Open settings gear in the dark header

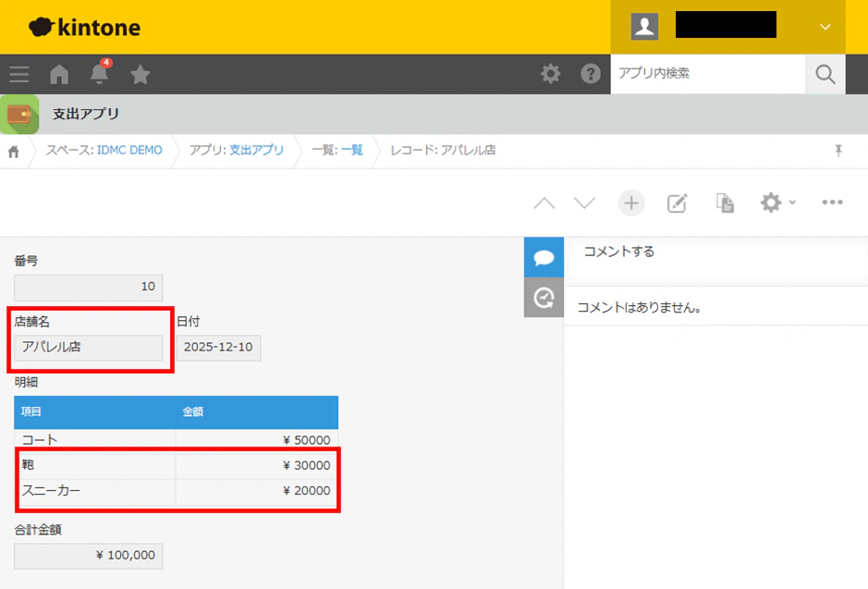point(550,74)
